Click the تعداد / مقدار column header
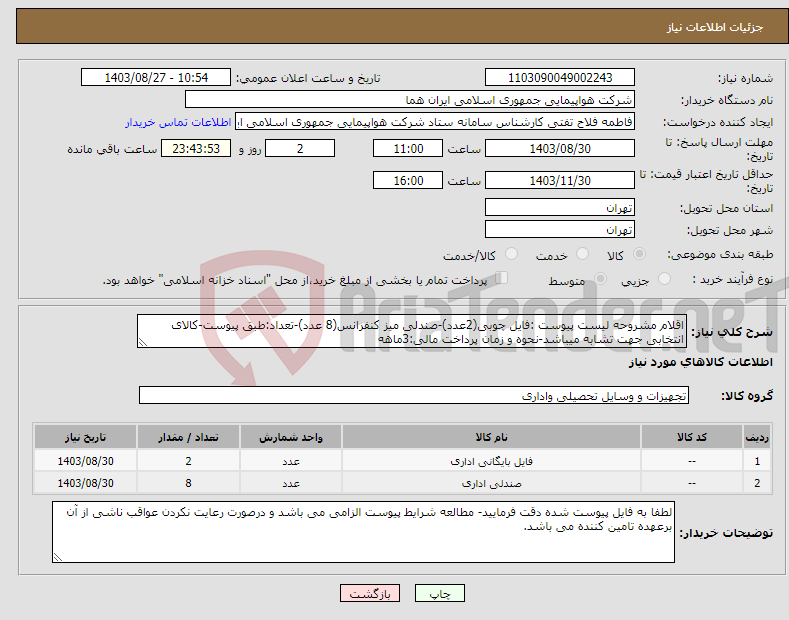The image size is (789, 620). 188,437
